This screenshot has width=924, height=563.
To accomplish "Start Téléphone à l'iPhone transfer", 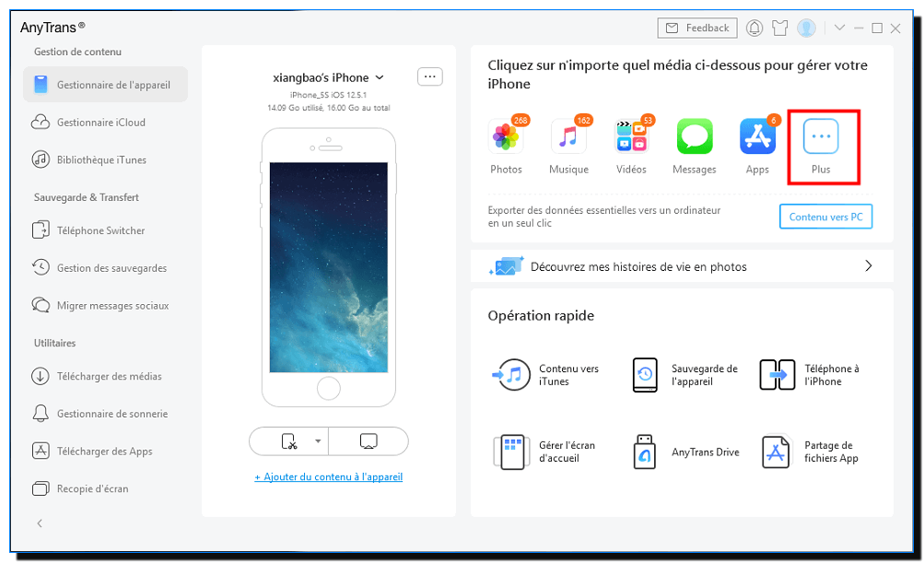I will [x=777, y=375].
